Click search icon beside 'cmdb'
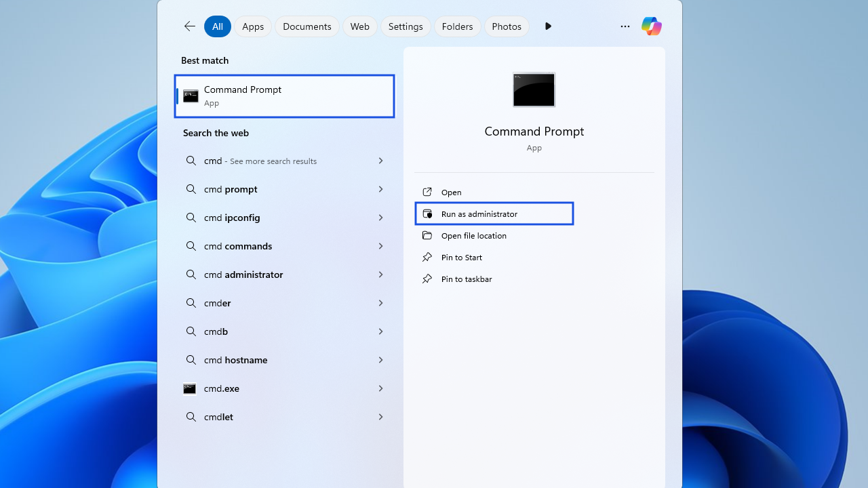The width and height of the screenshot is (868, 488). [x=191, y=331]
